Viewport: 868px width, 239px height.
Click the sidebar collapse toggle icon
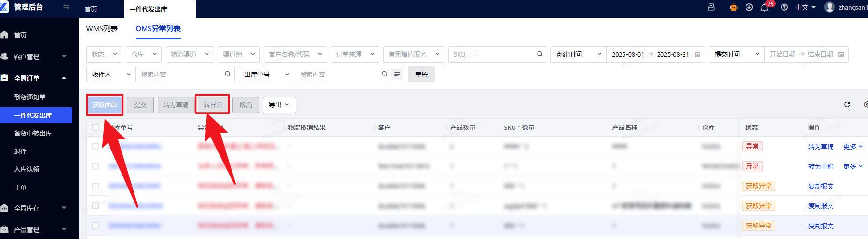pyautogui.click(x=66, y=7)
